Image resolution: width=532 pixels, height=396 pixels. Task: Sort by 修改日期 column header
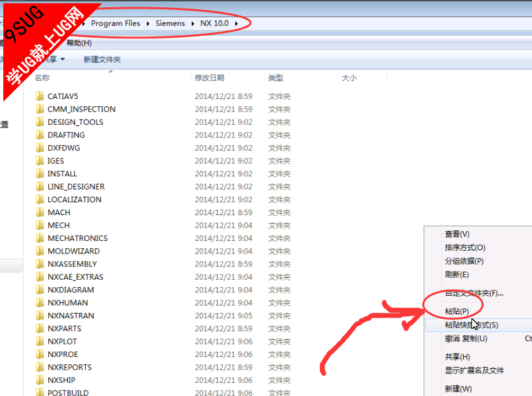[x=210, y=78]
